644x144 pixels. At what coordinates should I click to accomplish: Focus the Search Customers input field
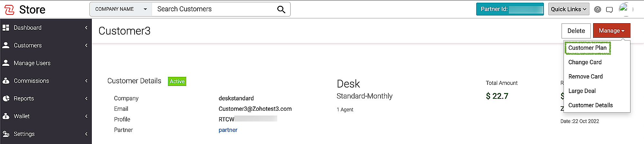214,9
